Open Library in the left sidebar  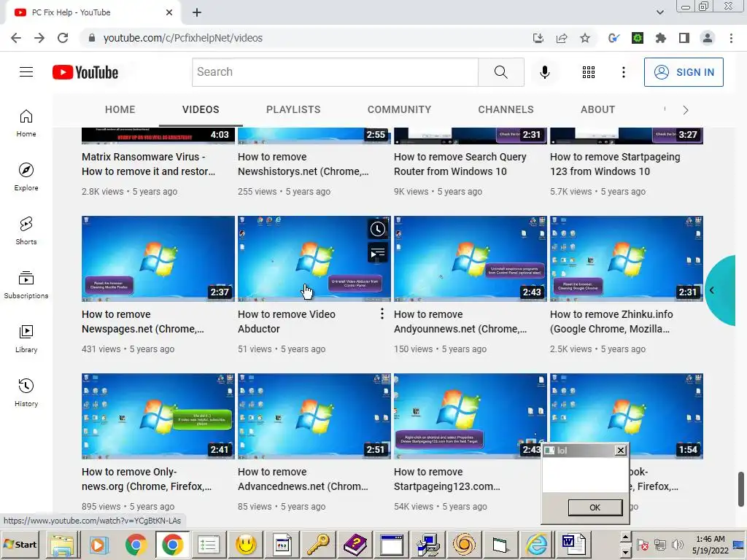tap(26, 338)
